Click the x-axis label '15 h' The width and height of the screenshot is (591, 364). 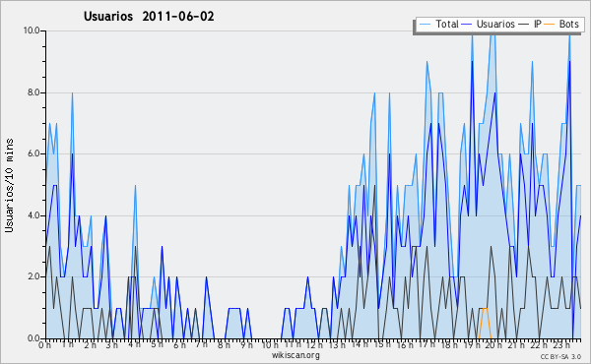click(382, 344)
